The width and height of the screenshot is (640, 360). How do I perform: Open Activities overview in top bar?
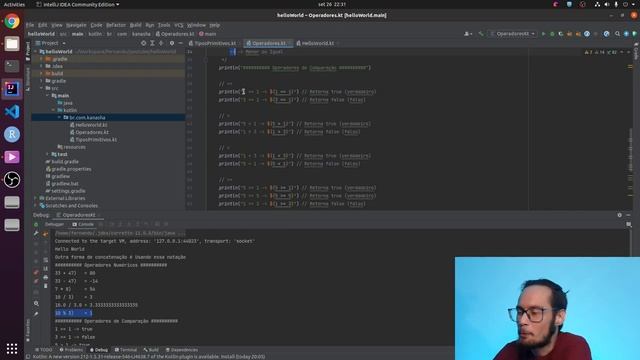click(14, 4)
